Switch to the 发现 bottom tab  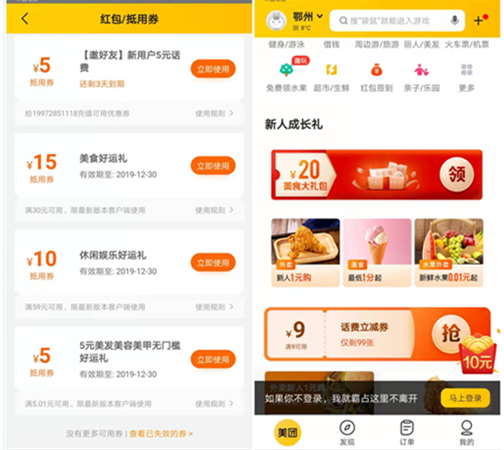click(347, 433)
